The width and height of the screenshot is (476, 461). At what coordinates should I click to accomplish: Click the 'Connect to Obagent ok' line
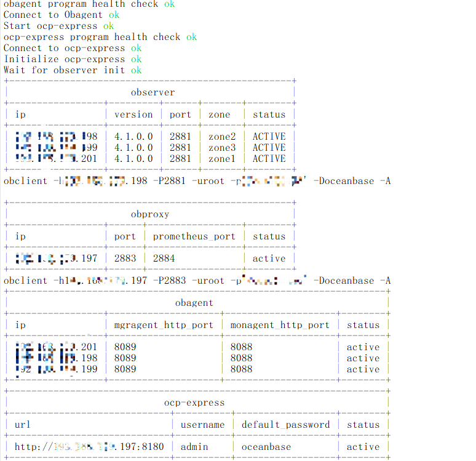(61, 15)
